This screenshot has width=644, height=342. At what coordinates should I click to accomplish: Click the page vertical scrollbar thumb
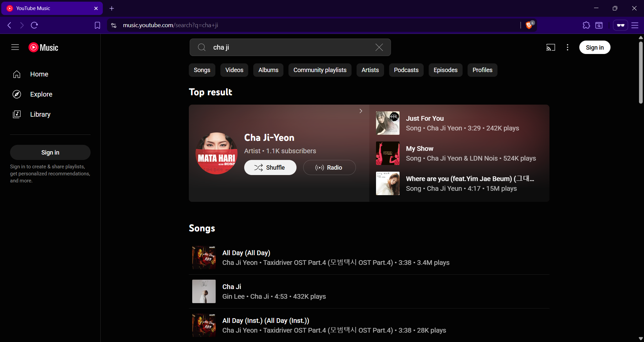[x=641, y=72]
